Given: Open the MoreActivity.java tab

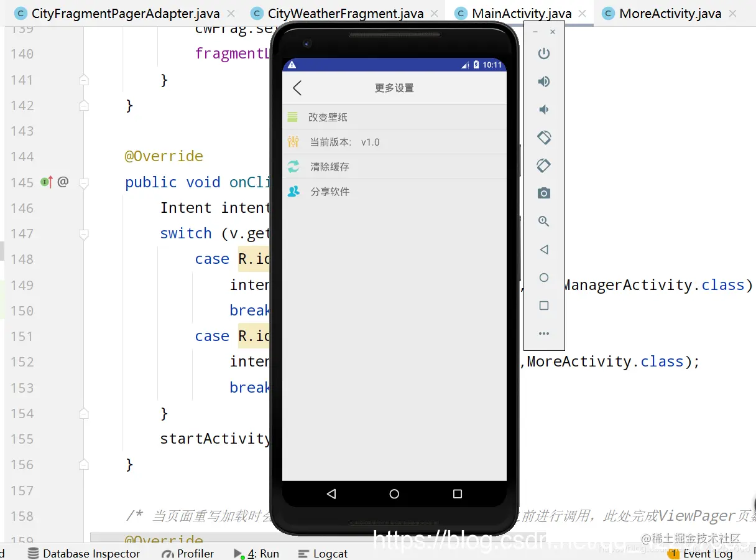Looking at the screenshot, I should [x=670, y=14].
